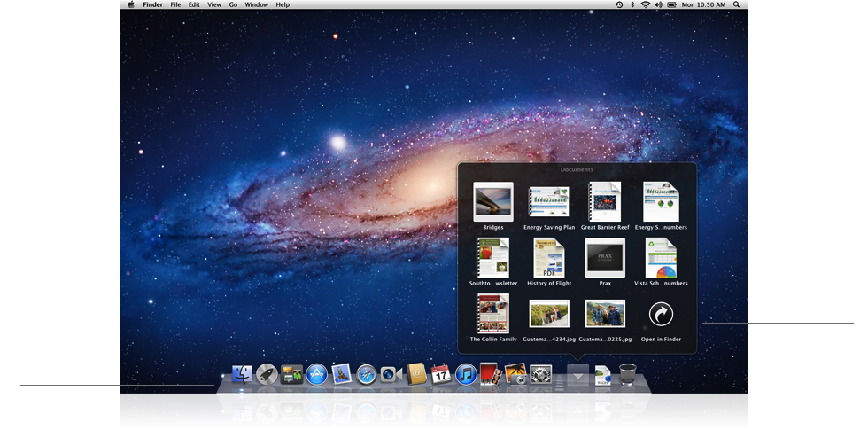The image size is (868, 430).
Task: Open the View menu
Action: click(214, 4)
